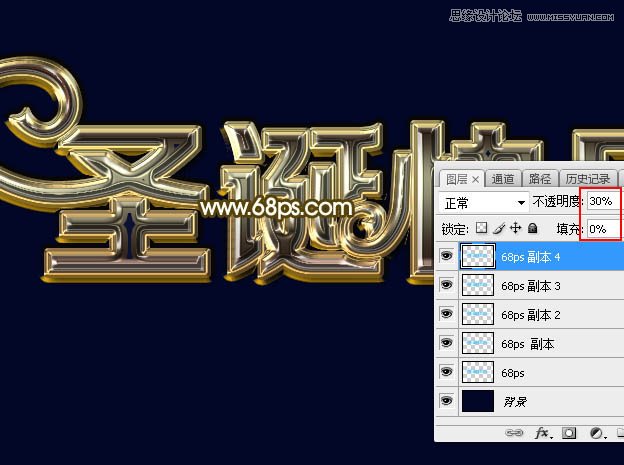Click layer name '68ps'

coord(513,373)
